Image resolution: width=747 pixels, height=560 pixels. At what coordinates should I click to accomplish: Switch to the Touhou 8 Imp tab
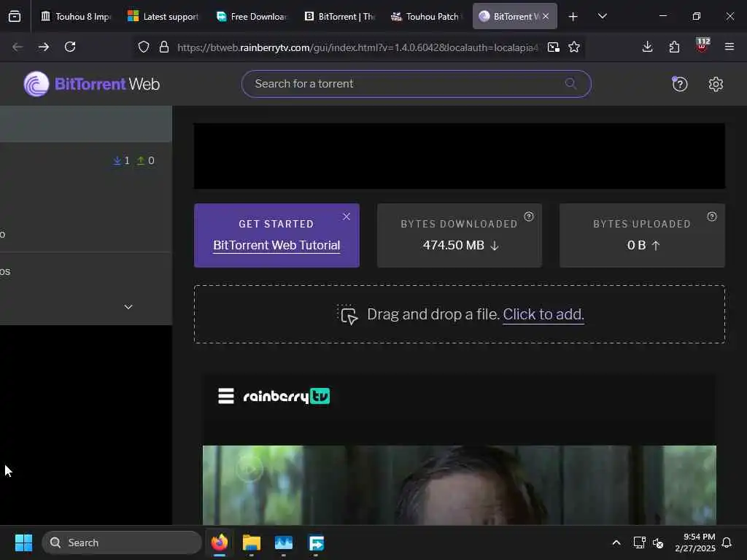(76, 17)
